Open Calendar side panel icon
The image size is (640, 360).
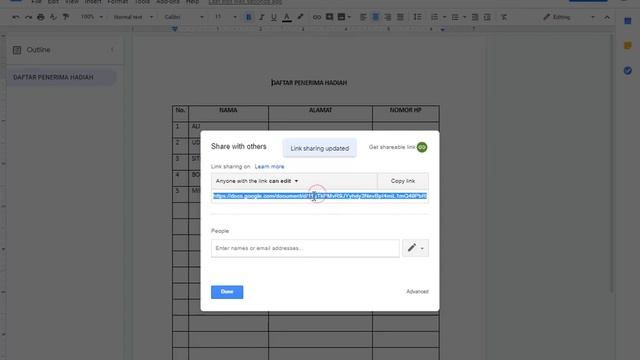point(628,21)
